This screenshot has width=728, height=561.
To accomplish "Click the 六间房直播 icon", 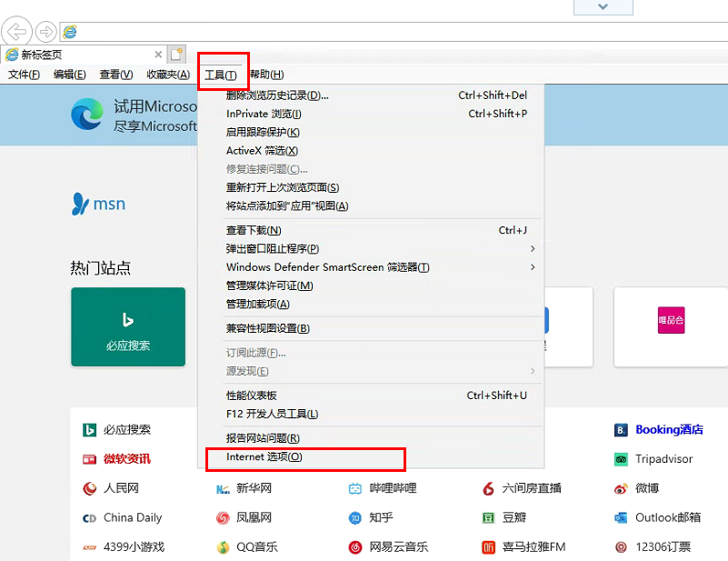I will coord(488,488).
